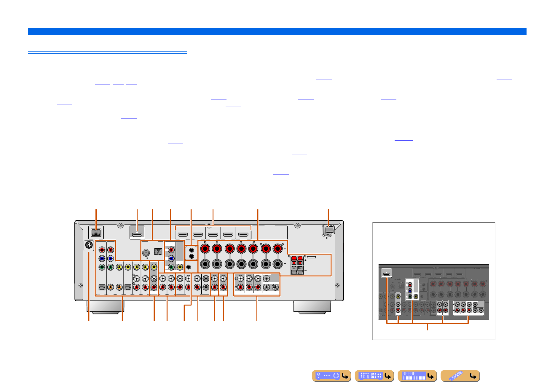Viewport: 555px width, 392px height.
Task: Open the rear panel navigation button
Action: click(x=374, y=376)
